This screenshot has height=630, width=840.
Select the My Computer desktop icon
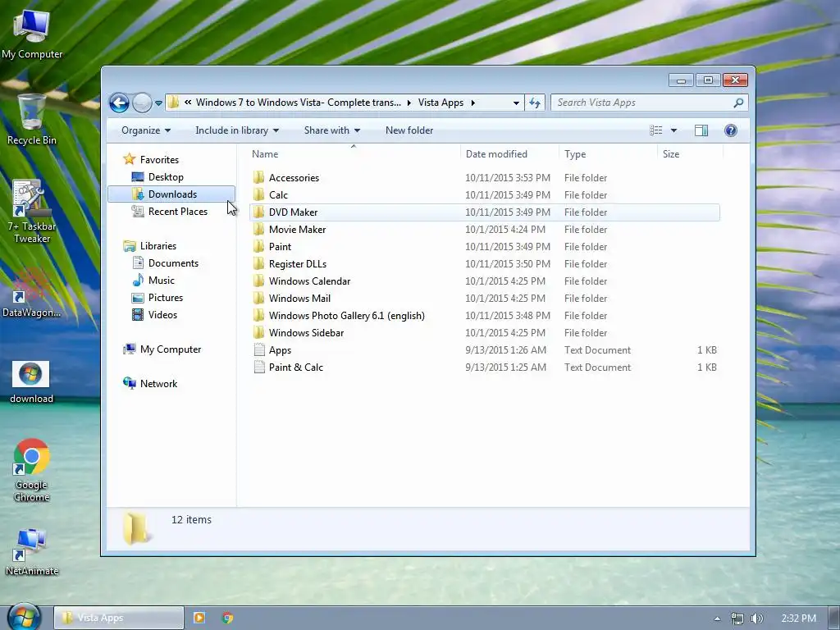tap(32, 35)
